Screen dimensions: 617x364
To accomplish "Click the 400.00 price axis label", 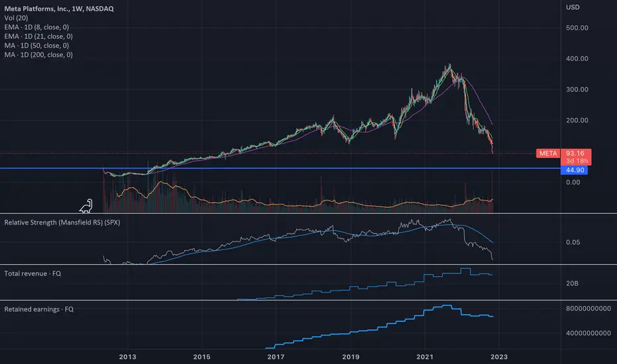I will [x=577, y=59].
